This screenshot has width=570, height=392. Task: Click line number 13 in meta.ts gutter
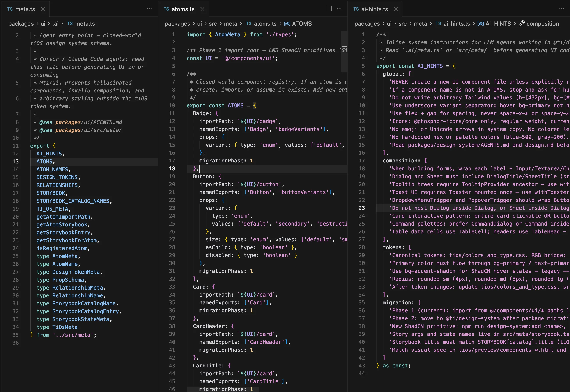tap(16, 161)
